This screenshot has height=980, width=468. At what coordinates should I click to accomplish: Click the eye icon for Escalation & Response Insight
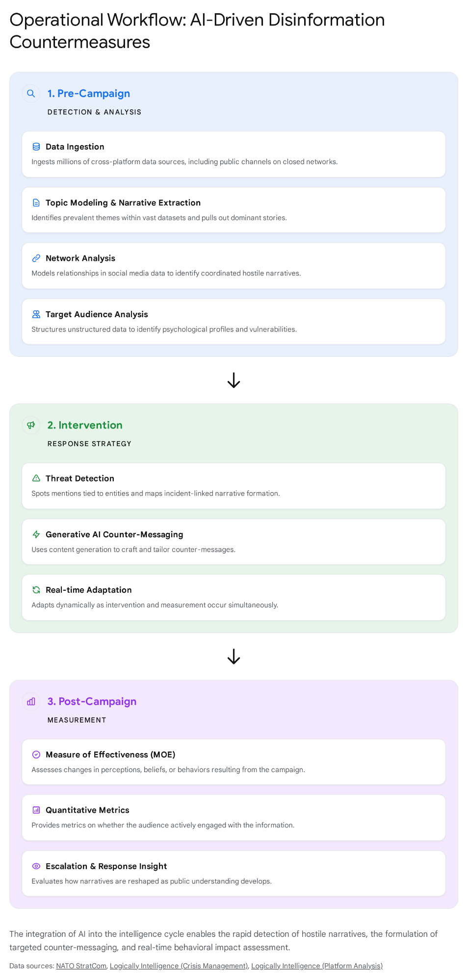point(36,866)
